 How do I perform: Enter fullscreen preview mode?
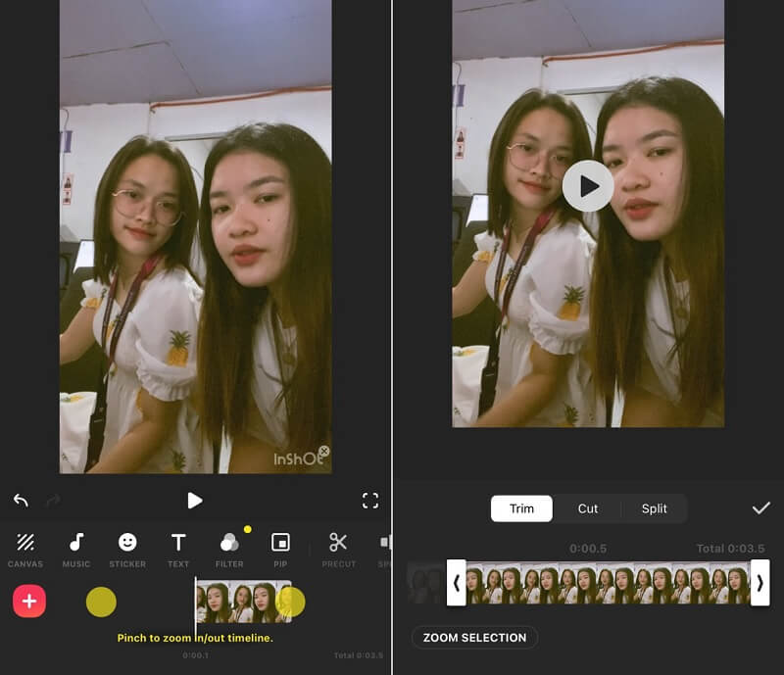click(370, 501)
